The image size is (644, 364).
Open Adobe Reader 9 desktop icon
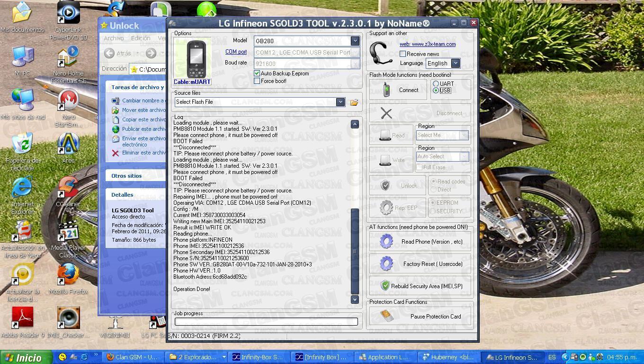click(x=22, y=323)
